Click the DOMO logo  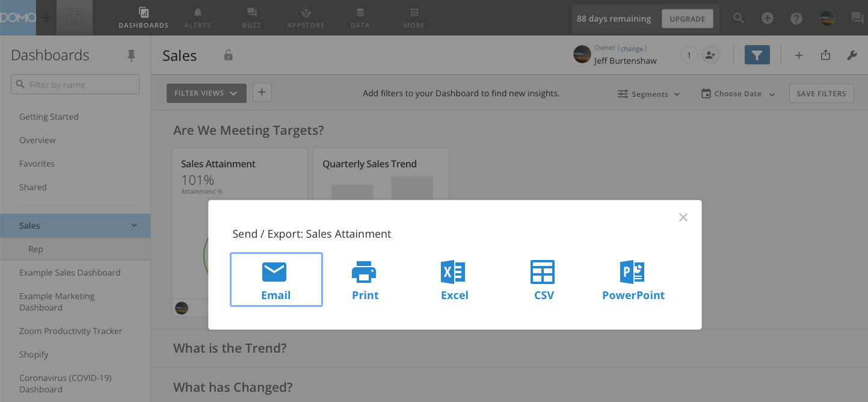(x=18, y=17)
